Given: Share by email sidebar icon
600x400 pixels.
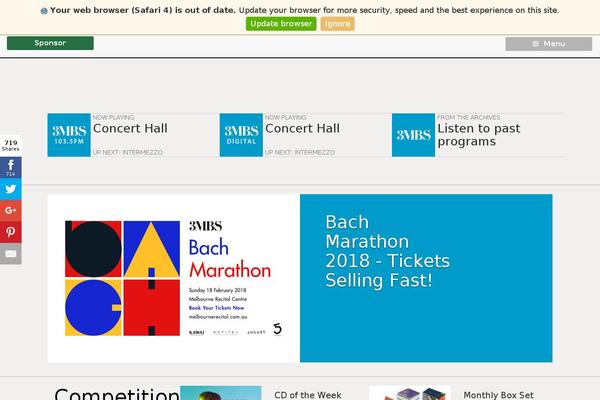Looking at the screenshot, I should click(x=11, y=253).
